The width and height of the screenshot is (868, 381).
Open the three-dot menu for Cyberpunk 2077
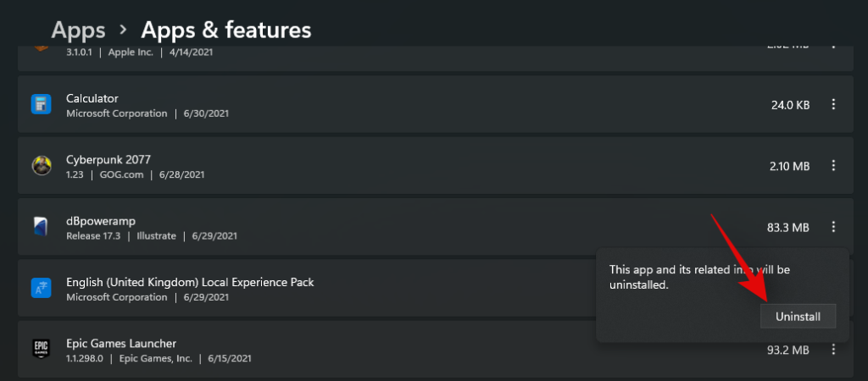833,166
